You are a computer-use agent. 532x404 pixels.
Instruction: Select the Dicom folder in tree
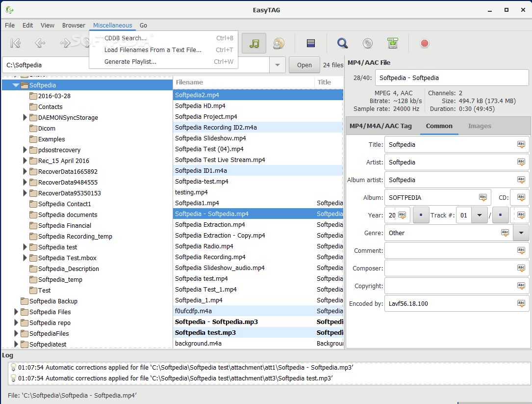click(x=47, y=129)
